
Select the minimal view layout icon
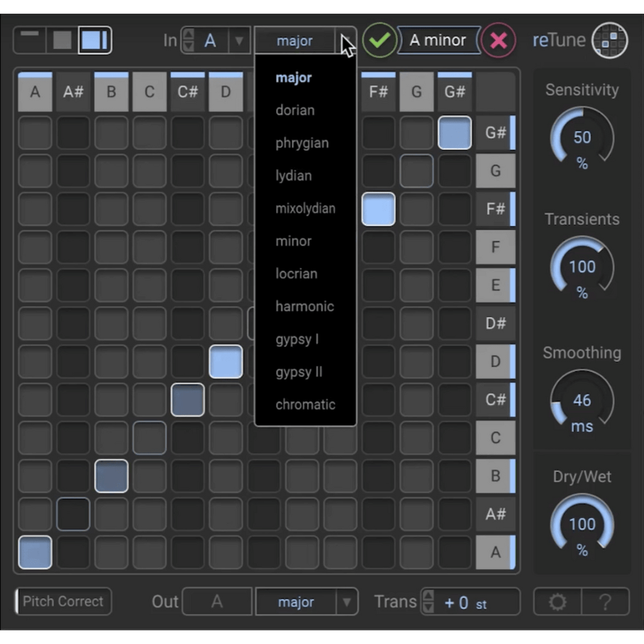pyautogui.click(x=30, y=40)
